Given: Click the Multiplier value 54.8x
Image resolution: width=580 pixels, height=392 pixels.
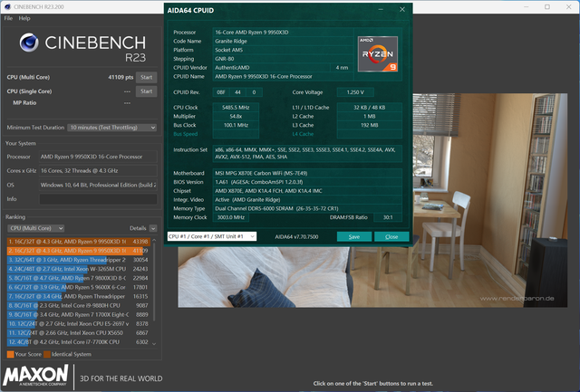Looking at the screenshot, I should [236, 117].
